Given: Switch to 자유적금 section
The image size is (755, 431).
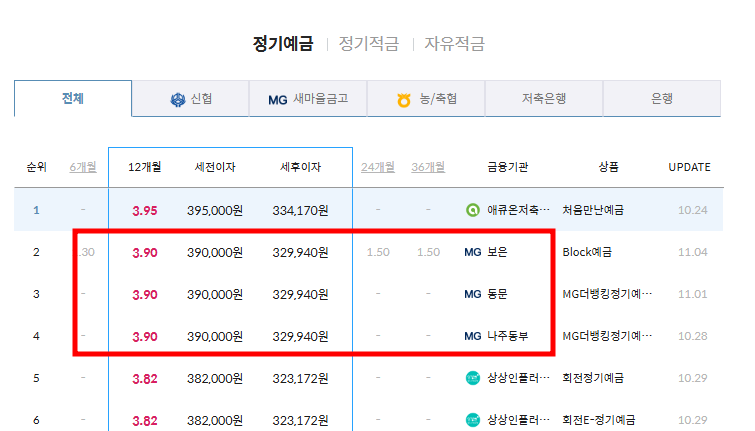Looking at the screenshot, I should click(455, 44).
